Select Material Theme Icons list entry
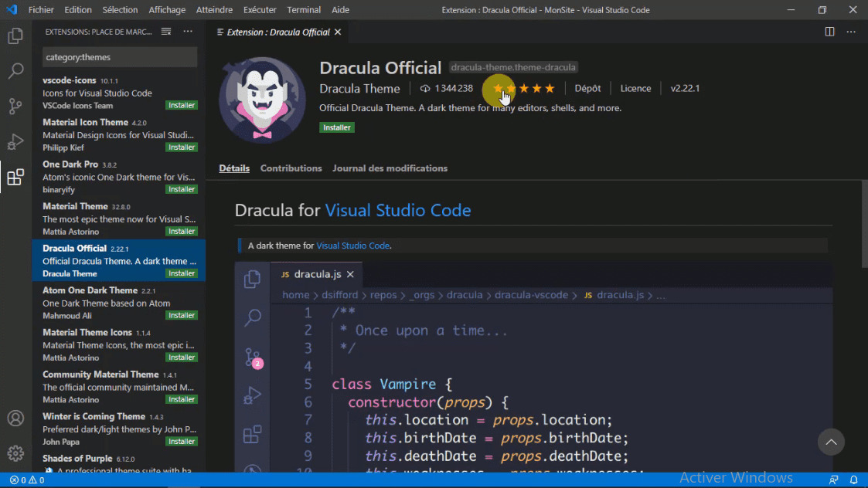 coord(119,344)
